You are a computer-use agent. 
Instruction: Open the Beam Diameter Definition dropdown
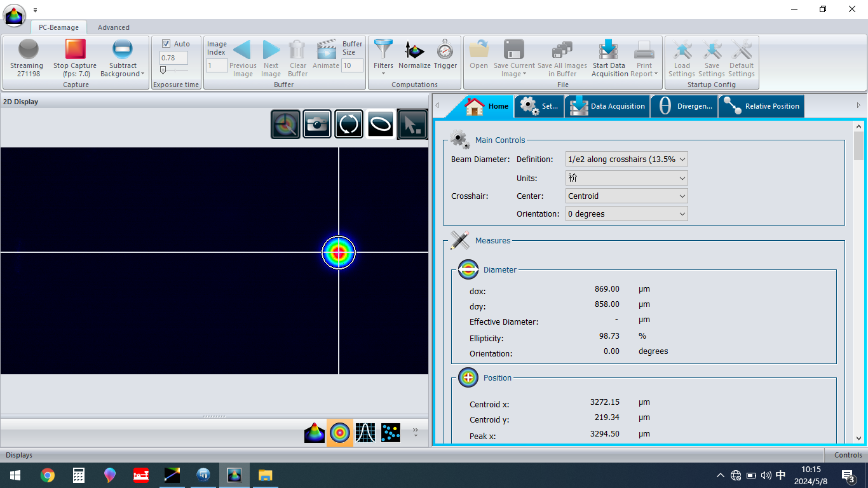click(x=627, y=159)
